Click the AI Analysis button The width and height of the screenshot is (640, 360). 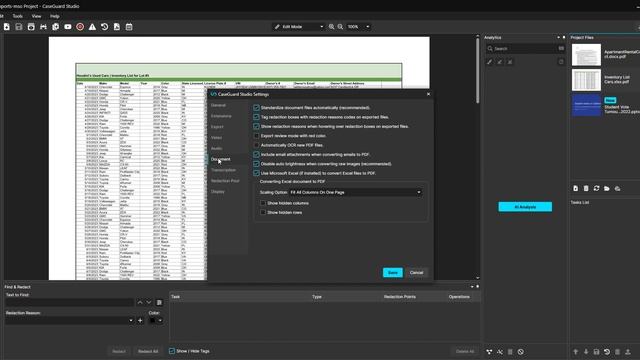525,207
